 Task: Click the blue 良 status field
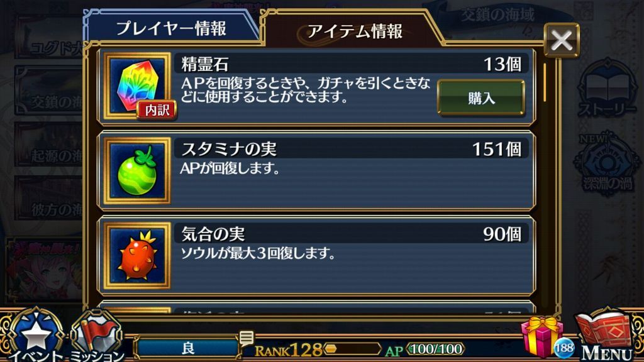pos(188,348)
